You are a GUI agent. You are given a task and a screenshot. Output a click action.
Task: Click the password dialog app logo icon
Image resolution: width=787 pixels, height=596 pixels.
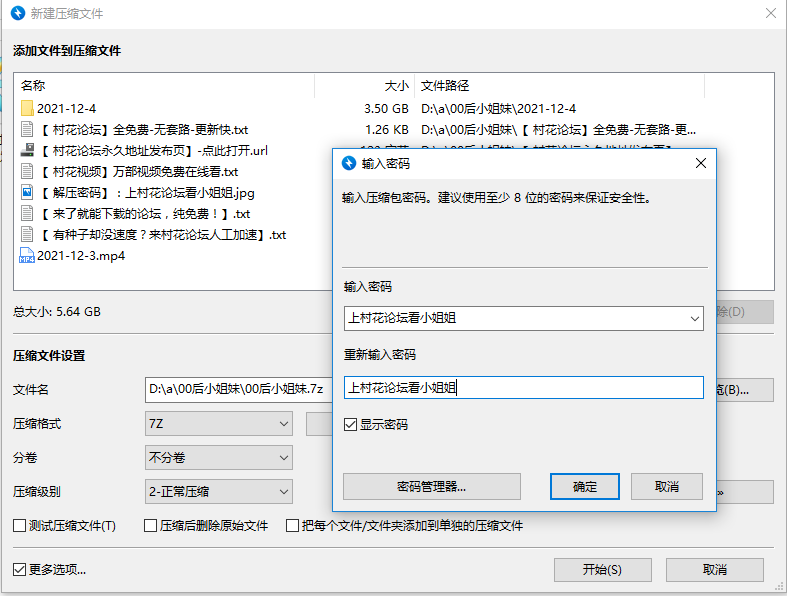(x=348, y=163)
